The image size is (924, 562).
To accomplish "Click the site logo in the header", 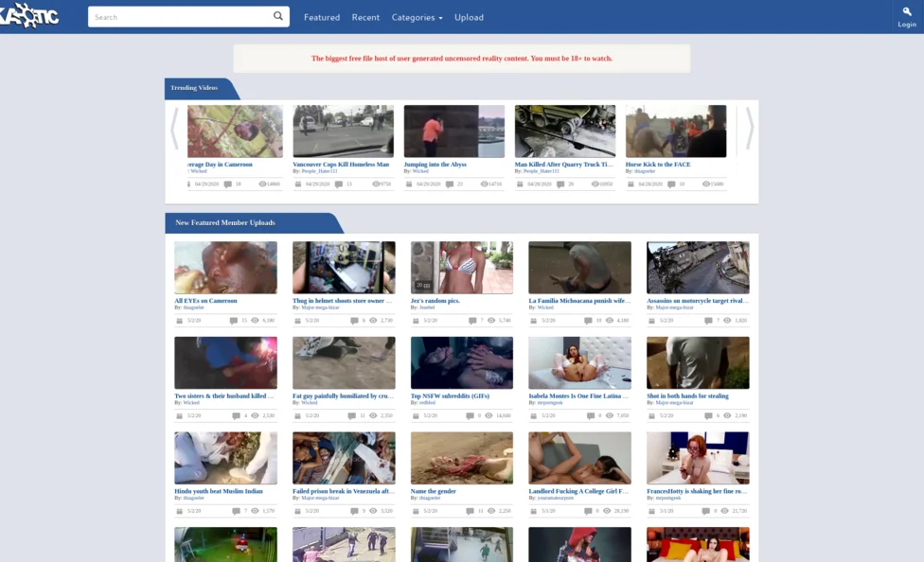I will 29,16.
